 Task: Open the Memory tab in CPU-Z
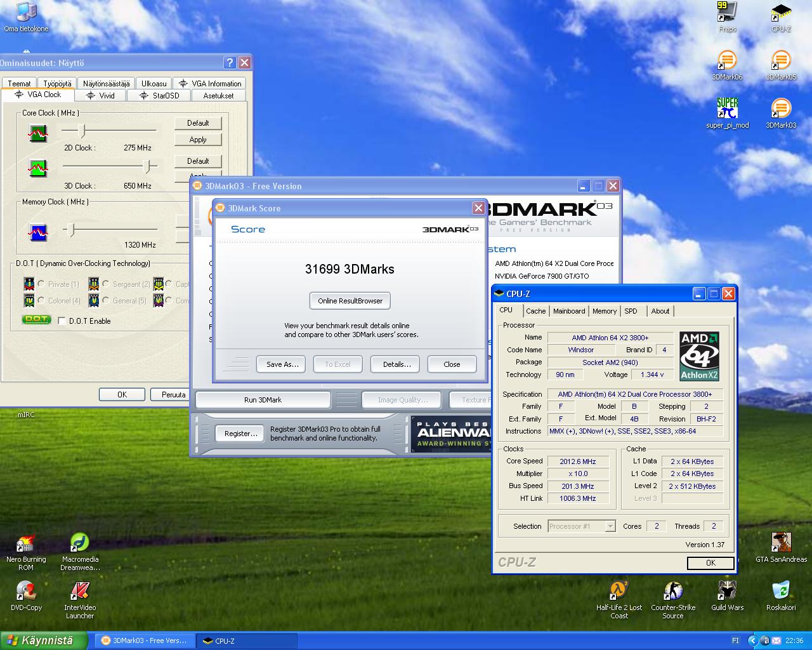pyautogui.click(x=604, y=311)
